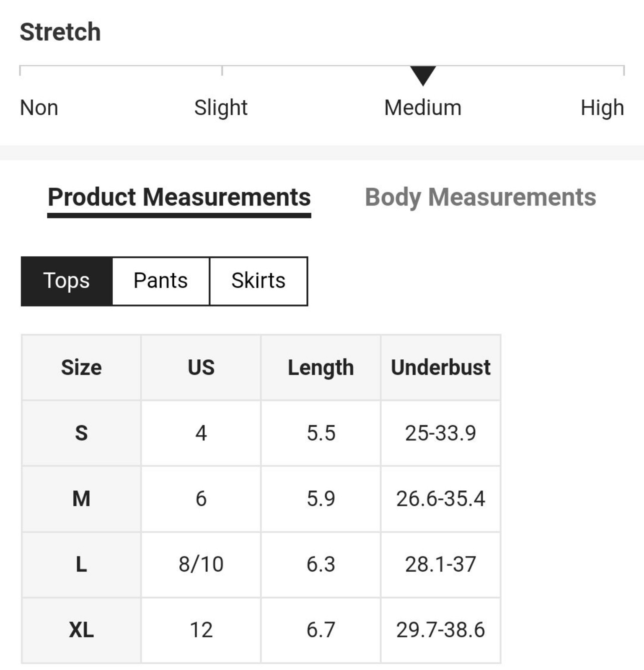The width and height of the screenshot is (644, 670).
Task: Click the 29.7-38.6 underbust cell
Action: [441, 630]
